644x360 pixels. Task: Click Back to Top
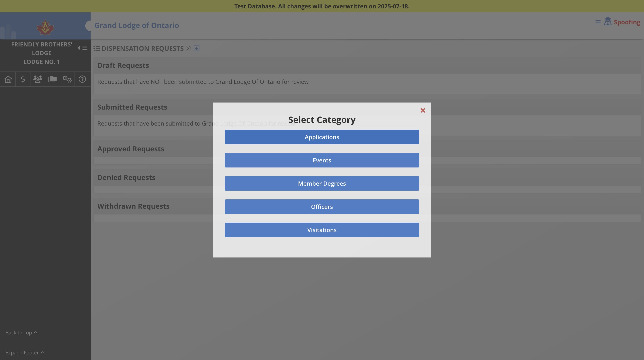click(x=21, y=332)
